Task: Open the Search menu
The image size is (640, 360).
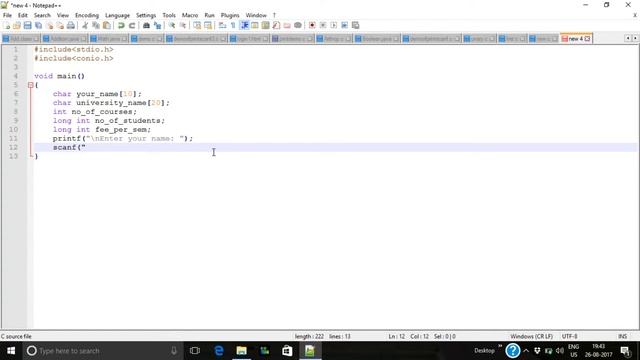Action: 42,15
